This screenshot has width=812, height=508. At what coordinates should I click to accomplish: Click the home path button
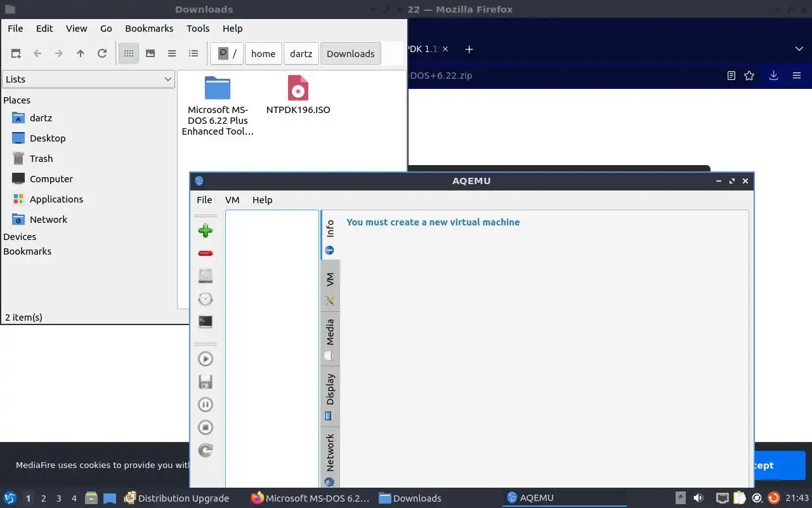[x=263, y=53]
